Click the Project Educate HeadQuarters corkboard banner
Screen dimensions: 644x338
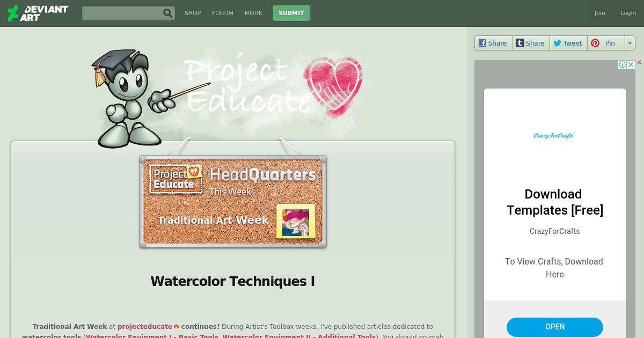point(233,202)
